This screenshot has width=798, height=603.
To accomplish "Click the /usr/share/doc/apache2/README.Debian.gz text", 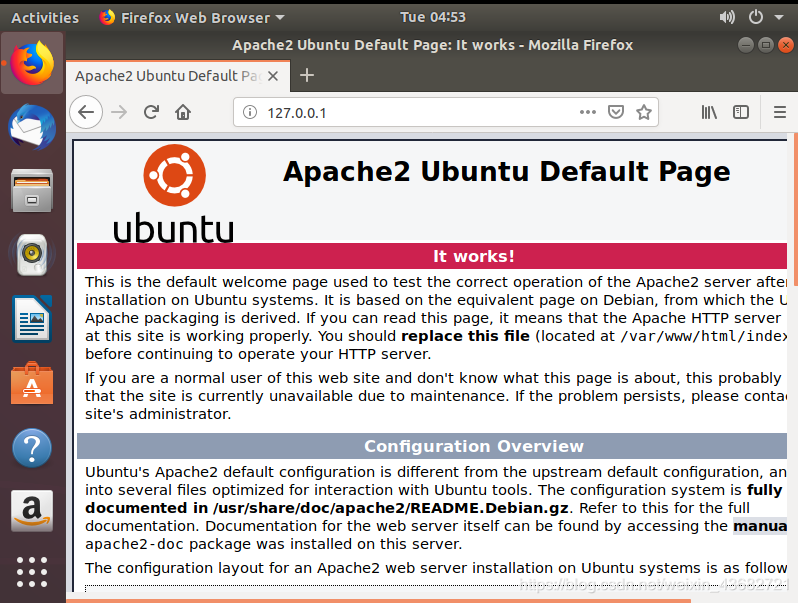I will tap(390, 508).
